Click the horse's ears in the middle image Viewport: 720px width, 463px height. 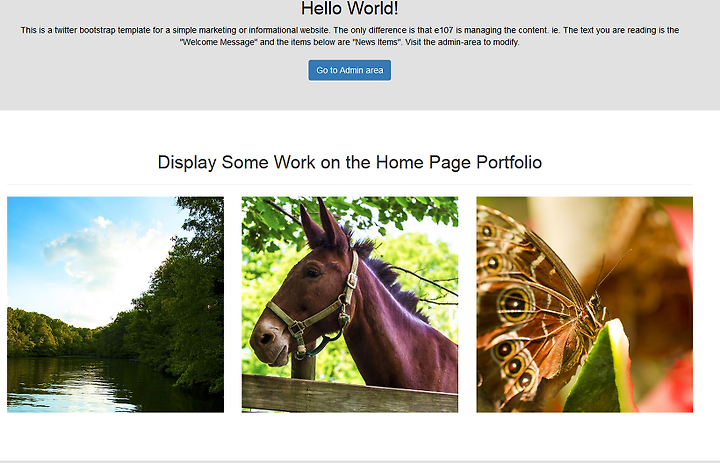point(324,223)
